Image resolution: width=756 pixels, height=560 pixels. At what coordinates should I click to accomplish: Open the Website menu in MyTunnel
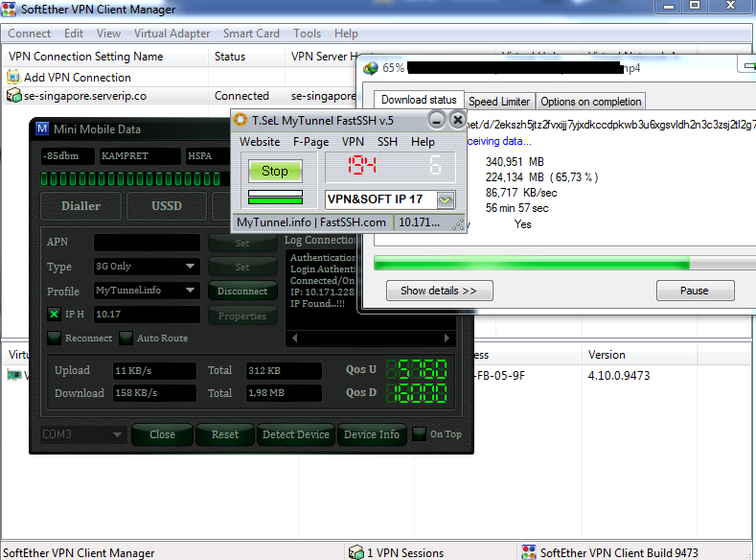[260, 142]
